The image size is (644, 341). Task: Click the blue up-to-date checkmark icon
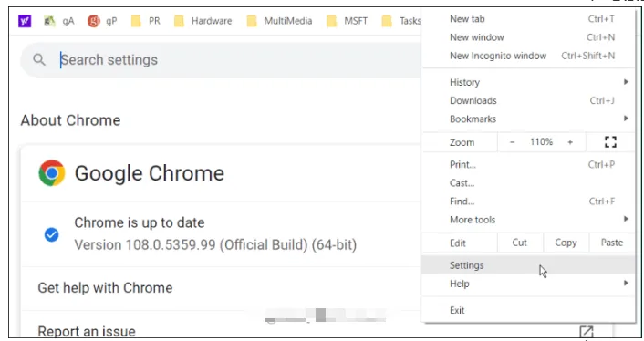pyautogui.click(x=51, y=234)
